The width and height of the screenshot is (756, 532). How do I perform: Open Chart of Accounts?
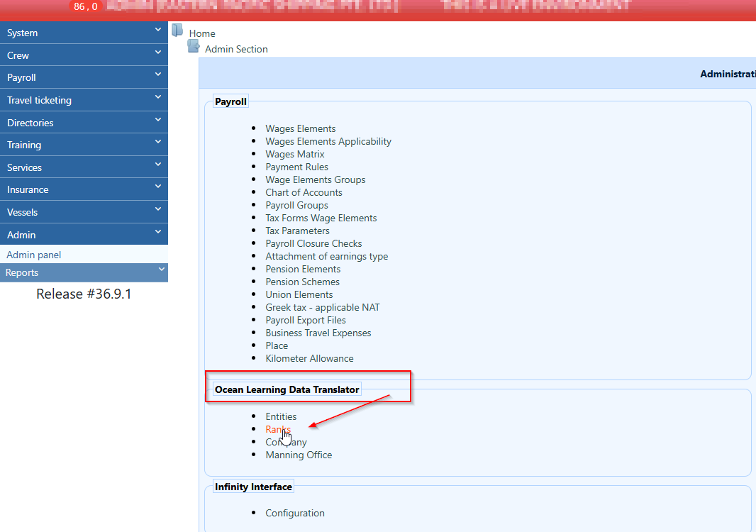304,192
